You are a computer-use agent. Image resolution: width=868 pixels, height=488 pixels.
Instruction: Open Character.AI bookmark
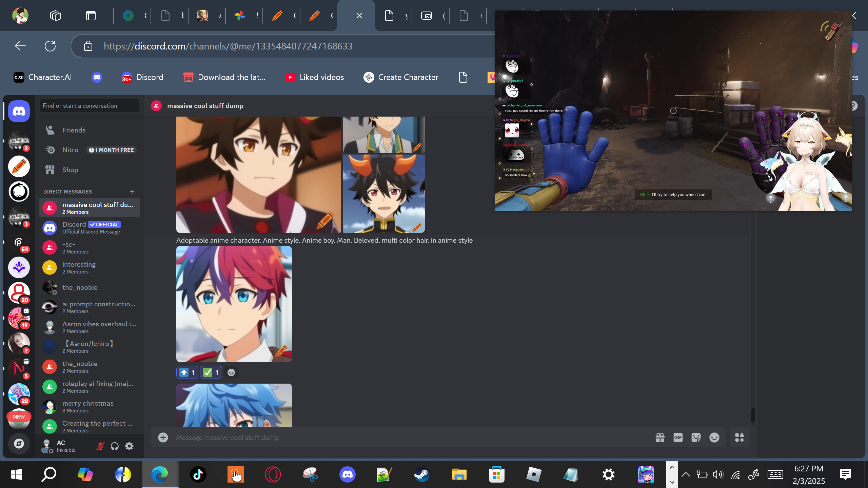42,77
